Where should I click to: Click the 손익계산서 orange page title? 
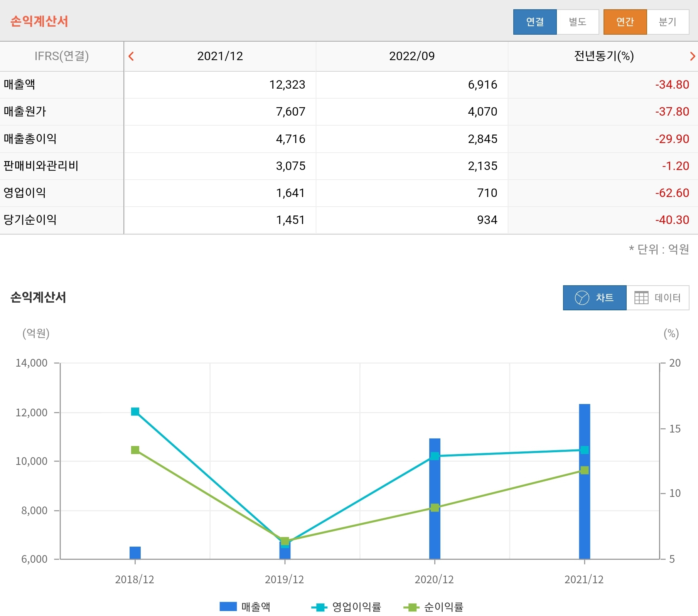(x=39, y=21)
